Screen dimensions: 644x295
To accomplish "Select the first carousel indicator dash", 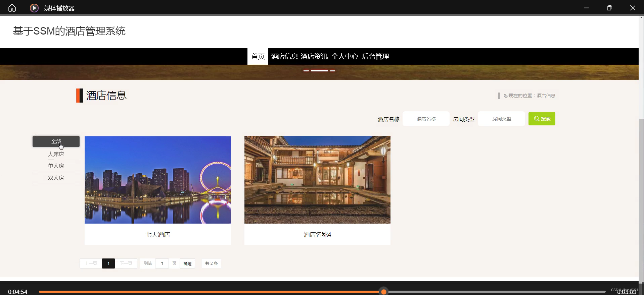I will 306,70.
